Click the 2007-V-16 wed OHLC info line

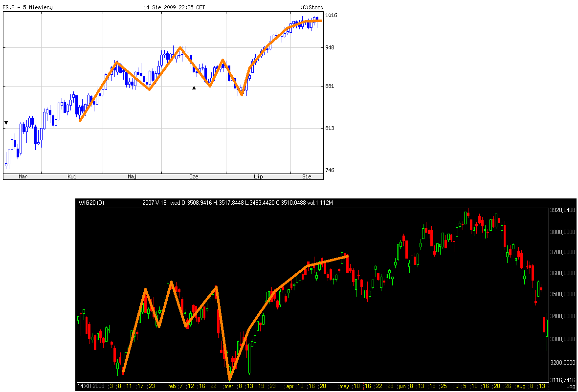click(237, 203)
